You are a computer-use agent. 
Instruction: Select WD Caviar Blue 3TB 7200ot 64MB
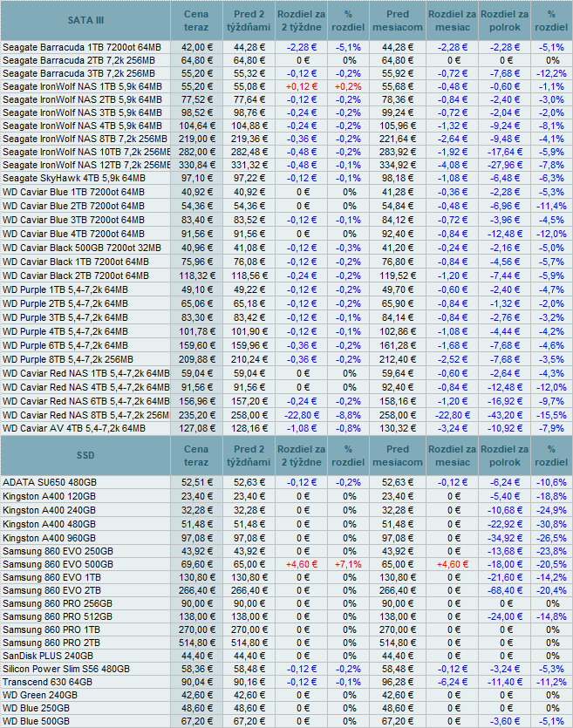tap(73, 220)
